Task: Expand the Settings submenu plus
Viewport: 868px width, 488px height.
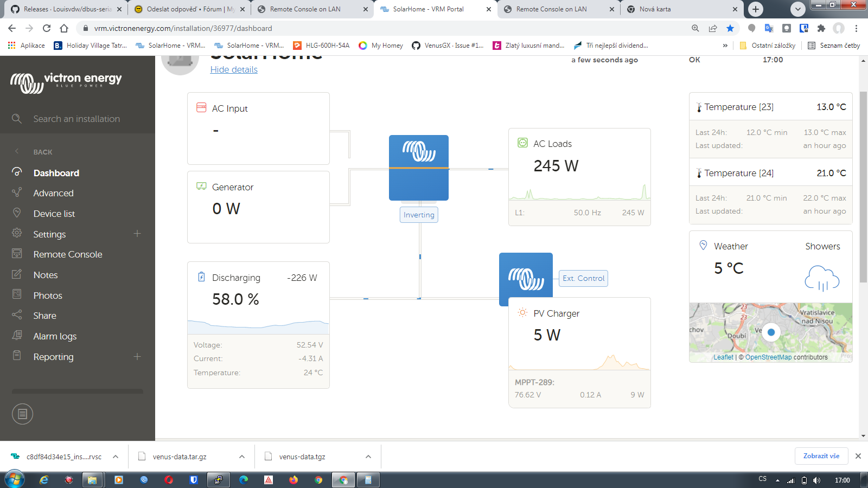Action: [137, 234]
